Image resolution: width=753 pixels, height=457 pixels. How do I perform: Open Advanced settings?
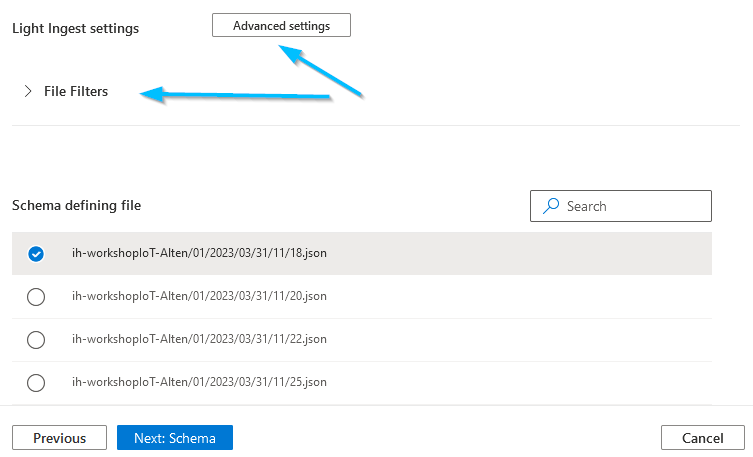[281, 25]
